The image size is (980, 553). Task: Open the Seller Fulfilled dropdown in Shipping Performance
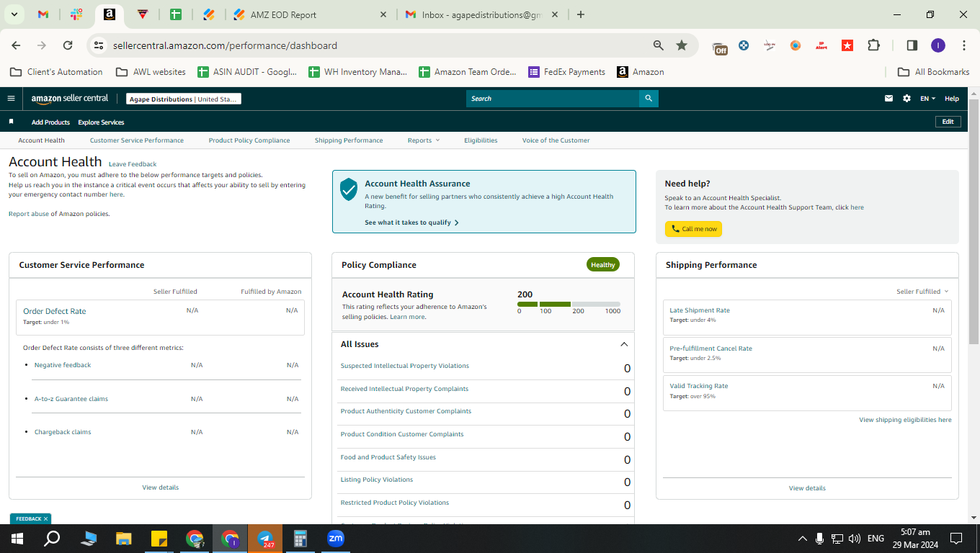pos(922,292)
